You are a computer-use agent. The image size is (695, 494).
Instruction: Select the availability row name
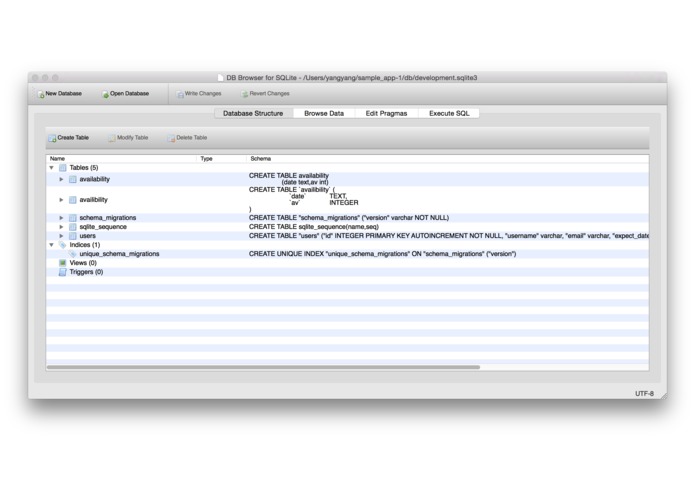(94, 179)
